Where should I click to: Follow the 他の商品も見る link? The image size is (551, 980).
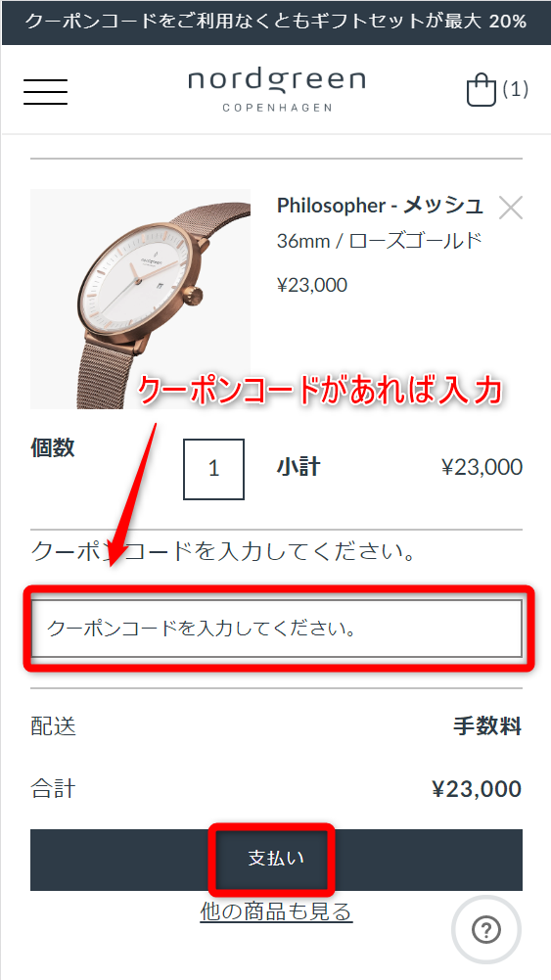pos(276,911)
